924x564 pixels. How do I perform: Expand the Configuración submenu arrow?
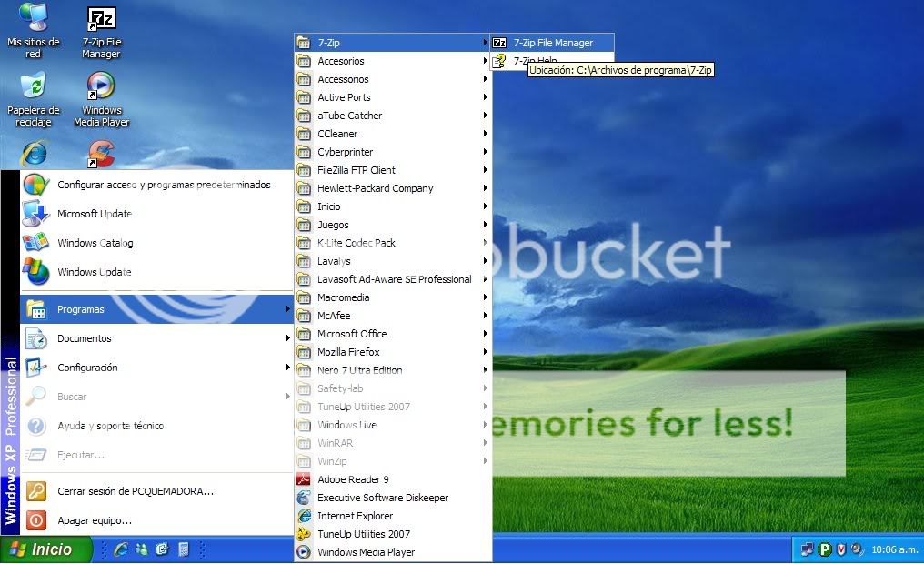(287, 368)
